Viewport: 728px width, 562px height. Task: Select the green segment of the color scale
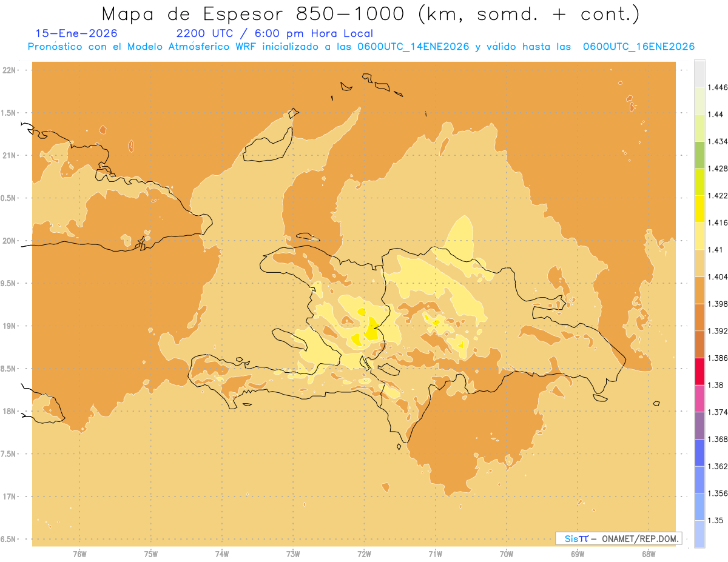[x=699, y=155]
